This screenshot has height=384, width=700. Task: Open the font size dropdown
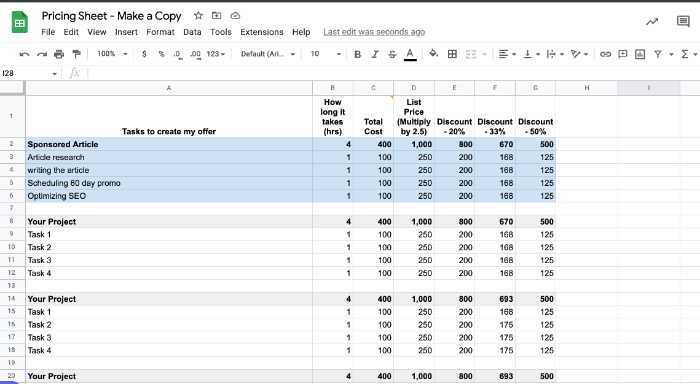click(x=326, y=54)
